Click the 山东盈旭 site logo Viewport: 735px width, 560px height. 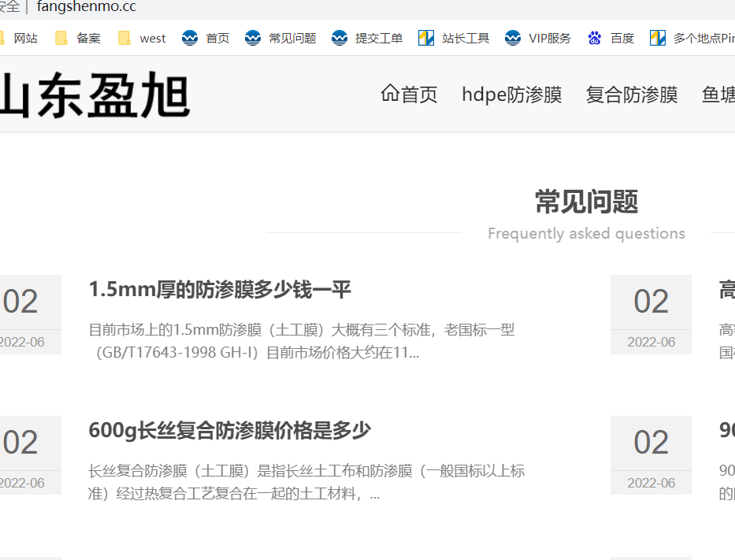[x=95, y=95]
